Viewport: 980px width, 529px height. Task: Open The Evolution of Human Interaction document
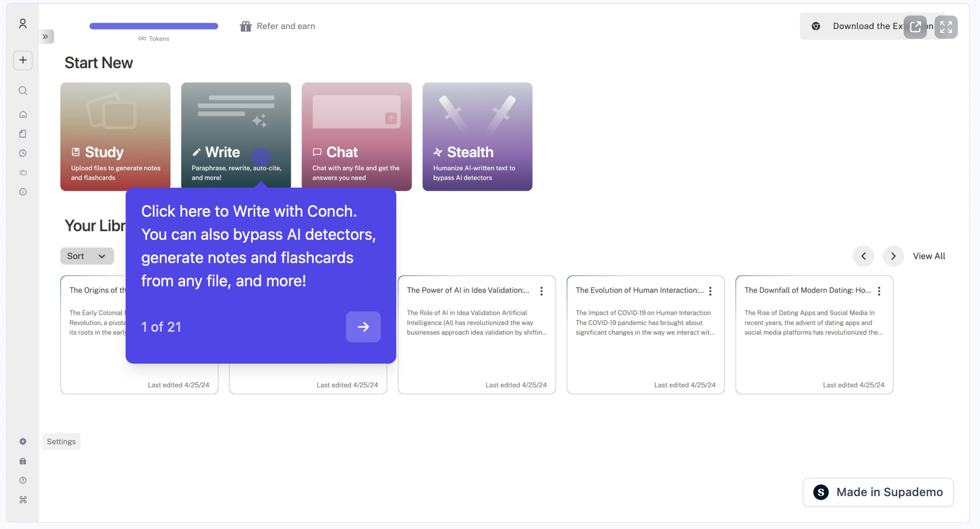click(646, 335)
